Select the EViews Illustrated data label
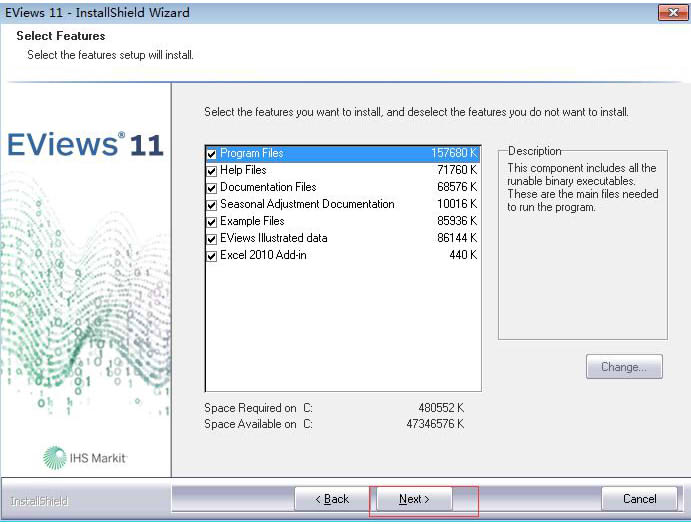This screenshot has height=524, width=691. click(274, 238)
